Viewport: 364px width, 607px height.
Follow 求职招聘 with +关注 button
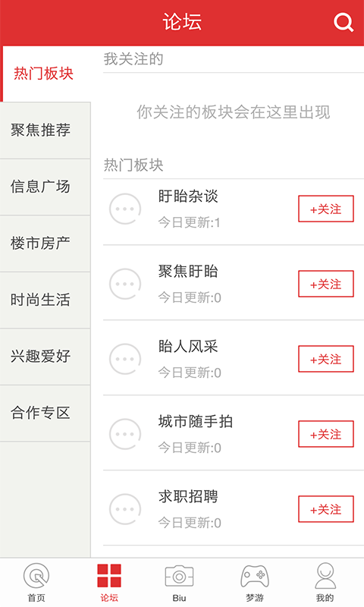tap(326, 509)
